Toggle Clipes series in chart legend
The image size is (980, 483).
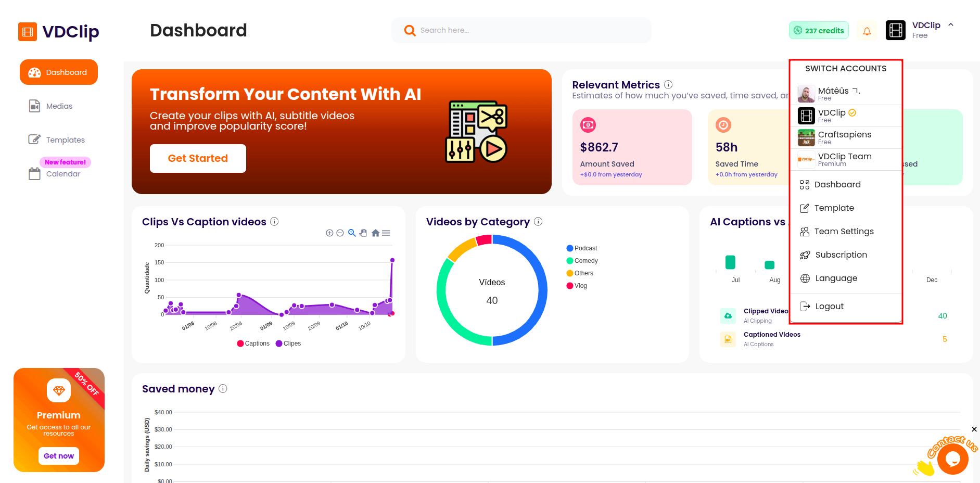288,344
